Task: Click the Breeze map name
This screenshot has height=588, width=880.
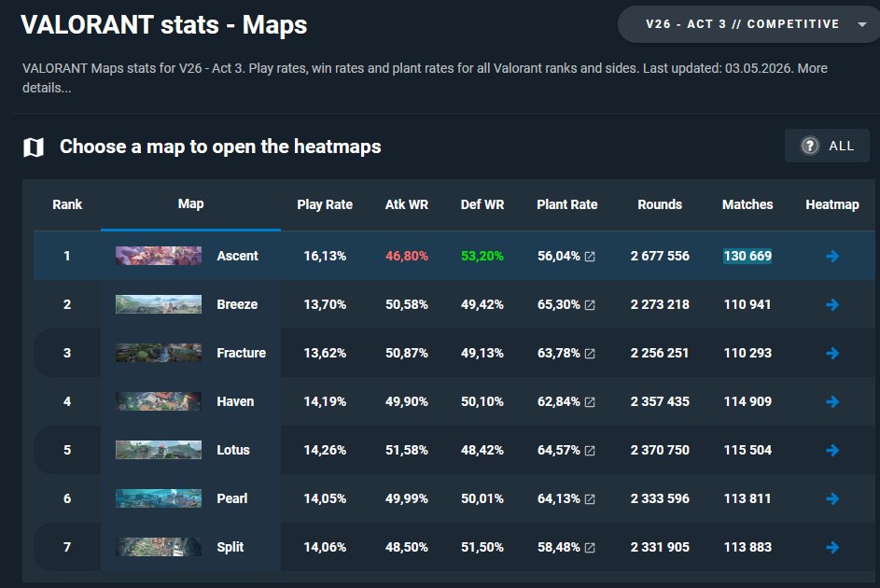Action: click(x=237, y=304)
